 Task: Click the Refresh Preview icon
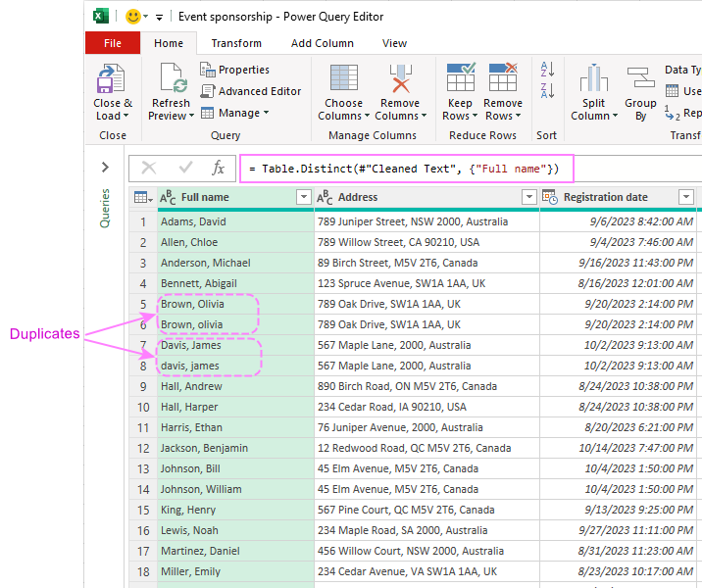(174, 78)
